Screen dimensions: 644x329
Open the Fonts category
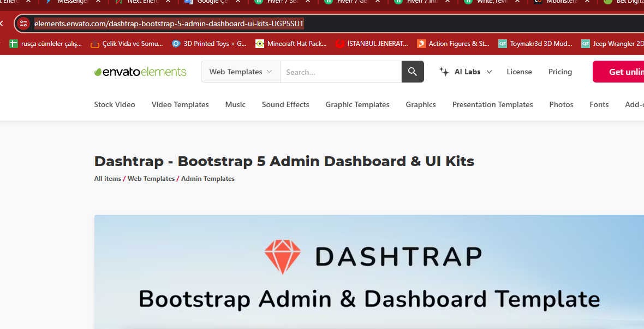coord(599,104)
